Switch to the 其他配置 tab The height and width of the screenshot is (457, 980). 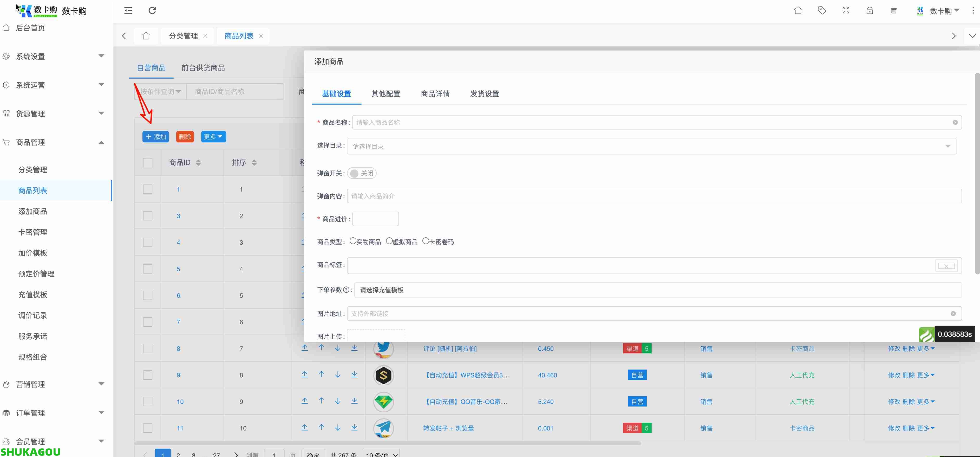point(386,94)
